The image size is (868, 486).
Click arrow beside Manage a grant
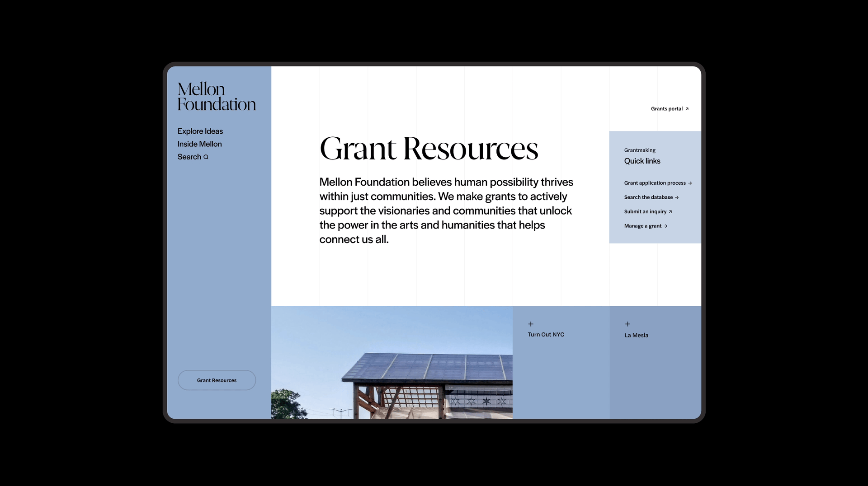665,226
